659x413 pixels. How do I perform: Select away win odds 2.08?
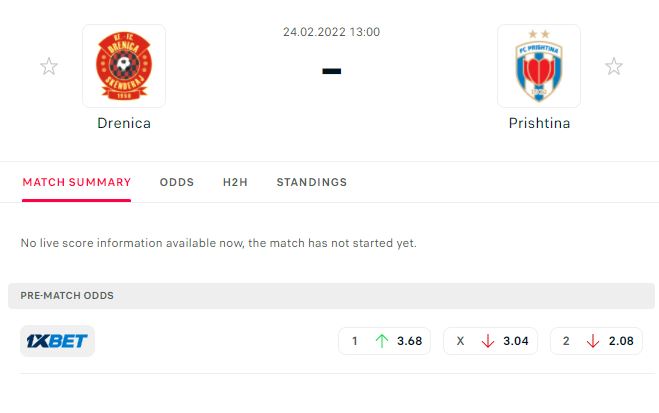click(x=596, y=341)
